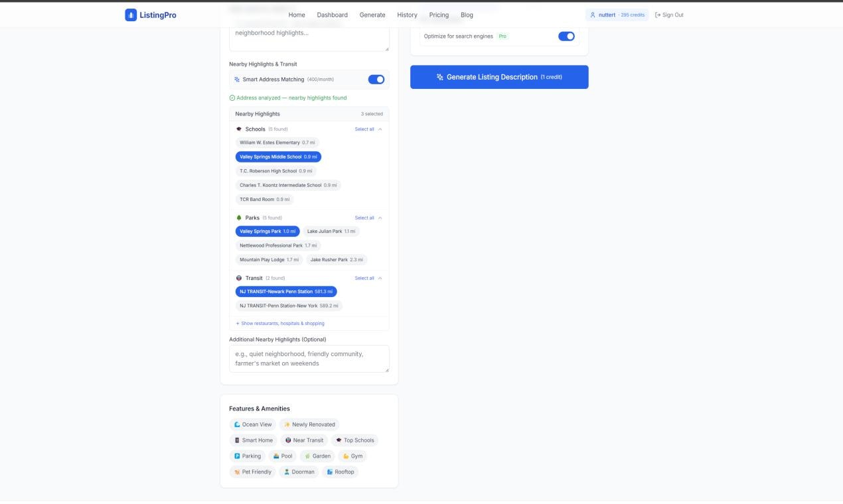Open the nuttert account credits badge
Viewport: 843px width, 504px height.
pyautogui.click(x=617, y=15)
